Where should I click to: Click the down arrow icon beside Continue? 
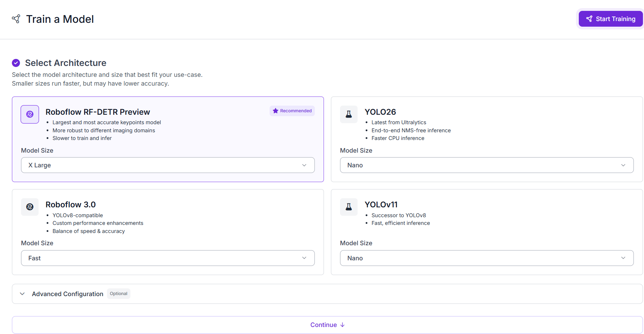[x=343, y=325]
